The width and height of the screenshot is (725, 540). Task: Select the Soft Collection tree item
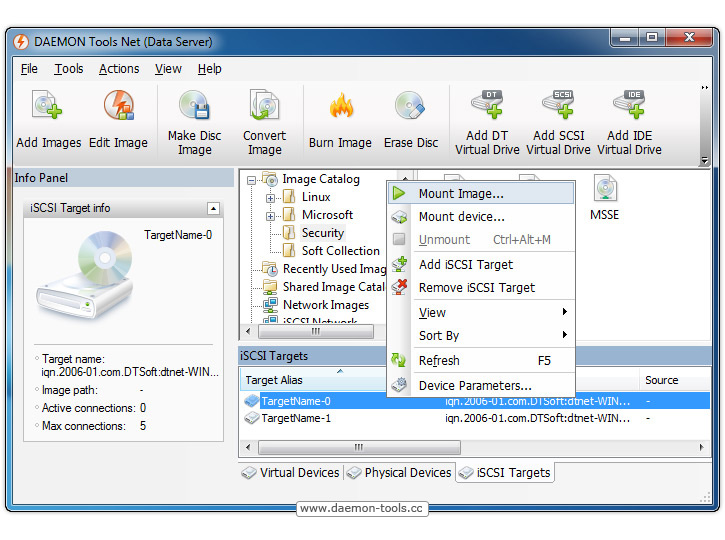point(341,251)
